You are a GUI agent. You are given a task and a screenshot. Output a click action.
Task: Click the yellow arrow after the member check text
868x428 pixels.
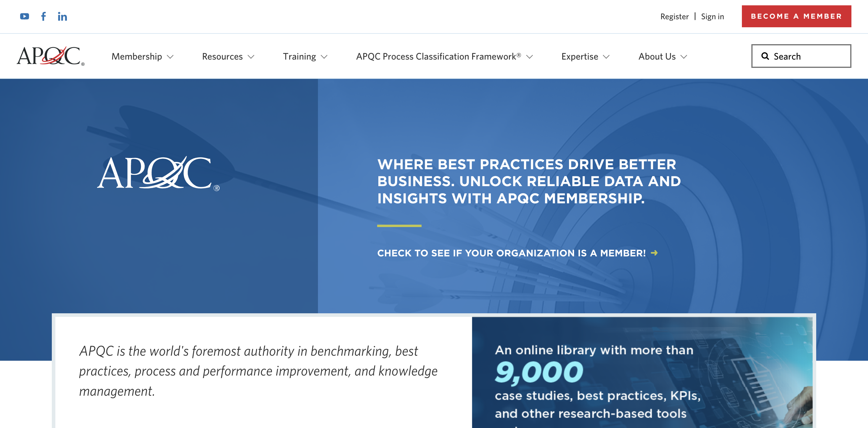(x=654, y=253)
